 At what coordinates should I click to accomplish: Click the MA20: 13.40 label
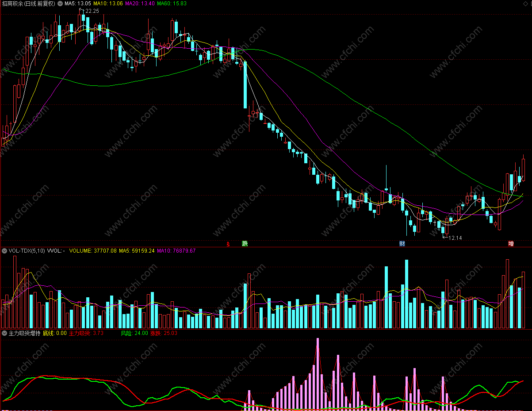click(140, 4)
